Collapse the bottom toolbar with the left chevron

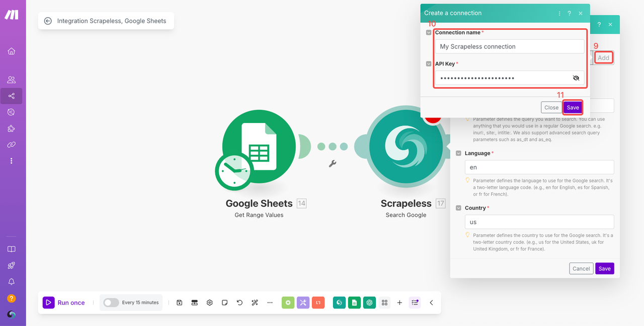click(431, 303)
